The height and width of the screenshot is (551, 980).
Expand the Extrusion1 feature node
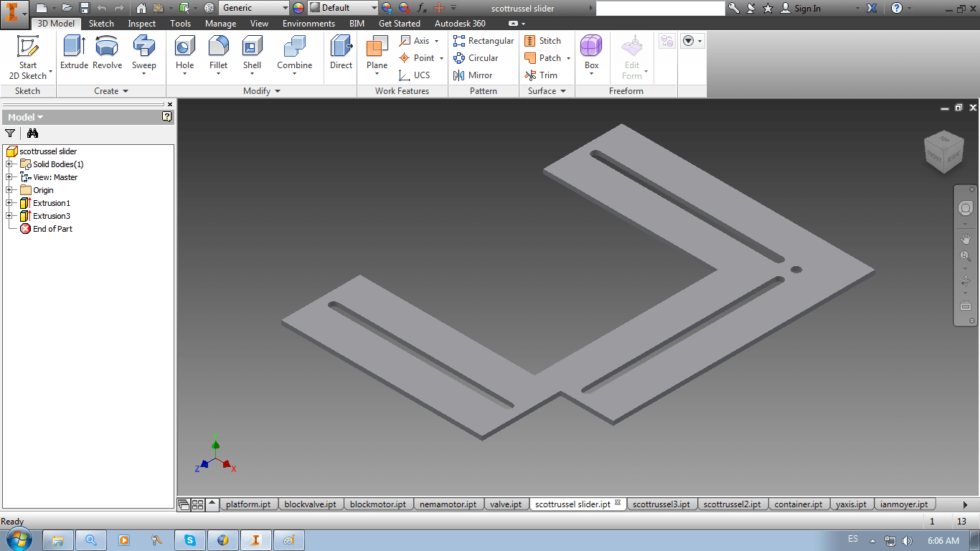pyautogui.click(x=9, y=203)
